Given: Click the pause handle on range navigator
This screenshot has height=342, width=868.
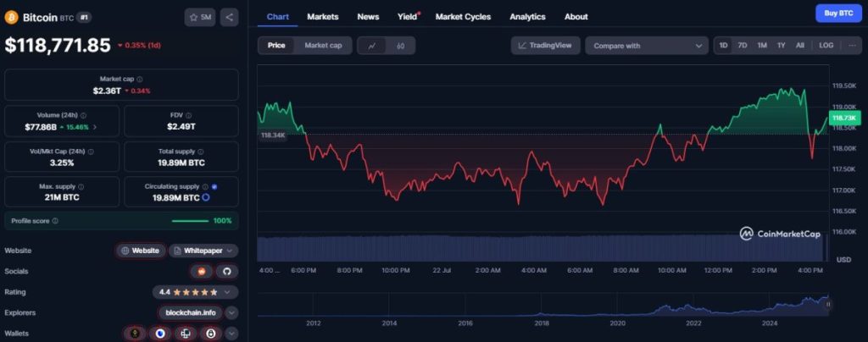Looking at the screenshot, I should coord(829,304).
